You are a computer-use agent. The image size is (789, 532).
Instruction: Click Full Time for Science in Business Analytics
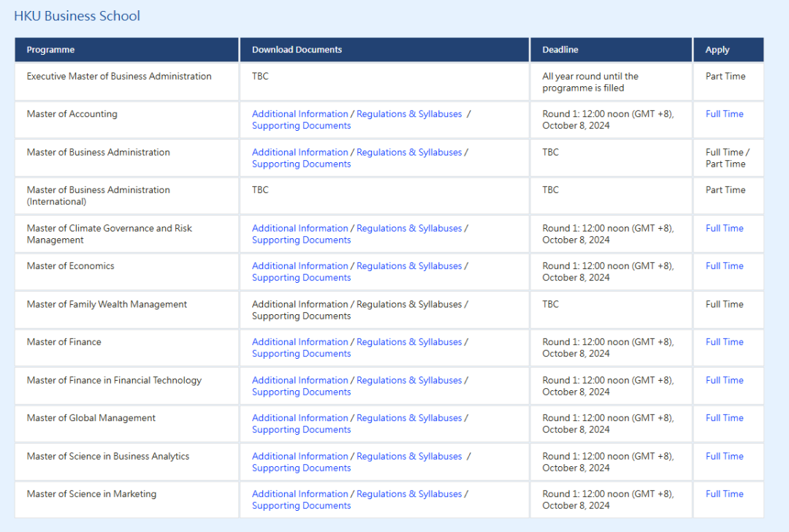[724, 456]
